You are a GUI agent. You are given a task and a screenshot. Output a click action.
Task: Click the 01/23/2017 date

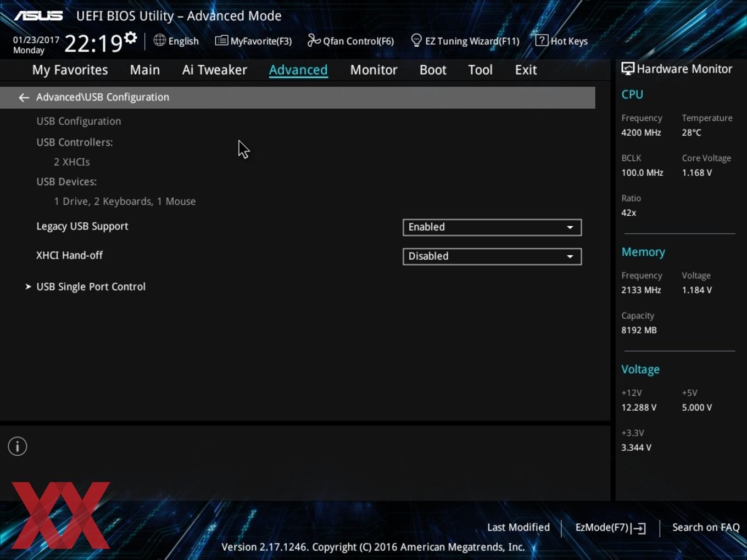36,40
